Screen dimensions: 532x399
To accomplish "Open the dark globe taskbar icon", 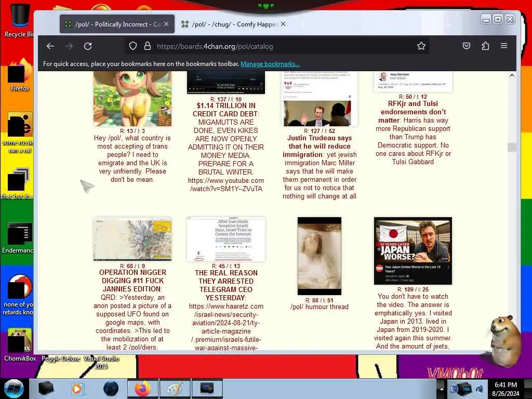I will [111, 389].
